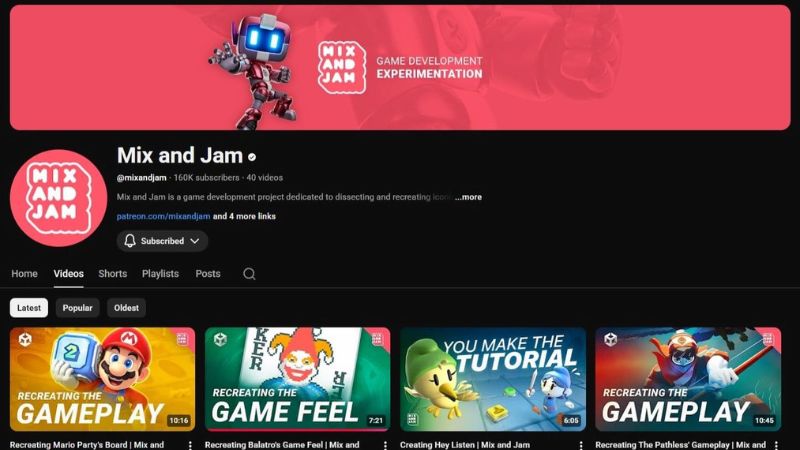Viewport: 800px width, 450px height.
Task: Click the channel banner image
Action: pos(400,67)
